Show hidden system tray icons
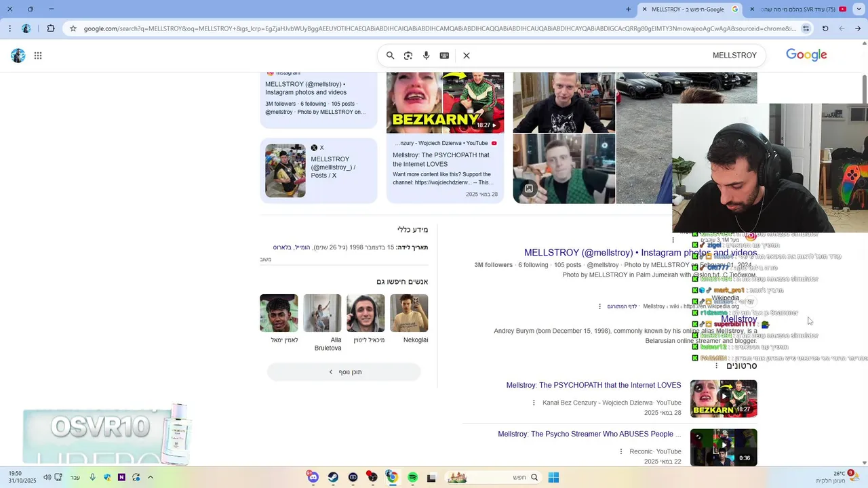This screenshot has height=488, width=868. [151, 477]
